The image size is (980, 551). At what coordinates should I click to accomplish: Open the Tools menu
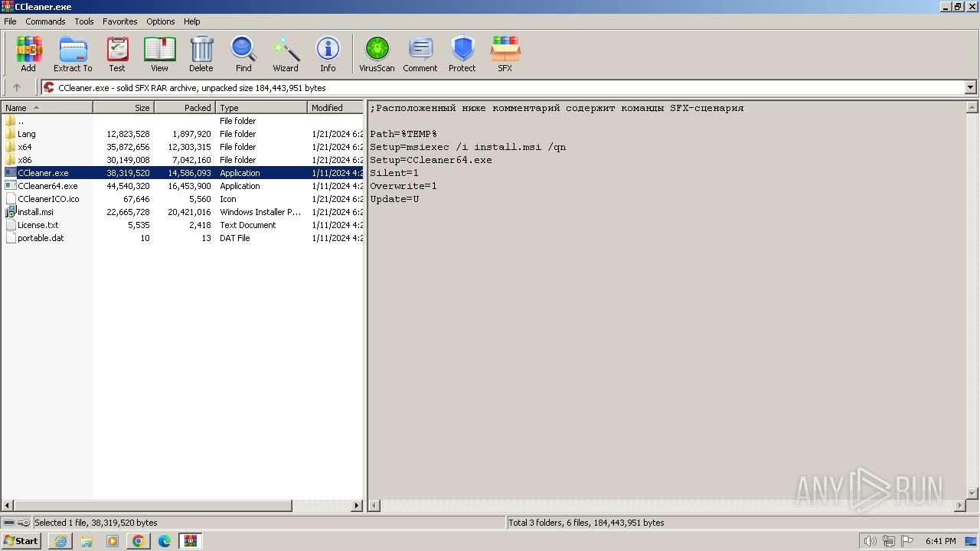point(84,21)
